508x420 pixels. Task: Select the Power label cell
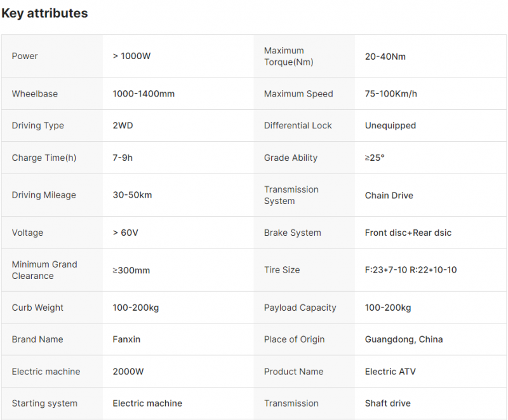point(25,56)
